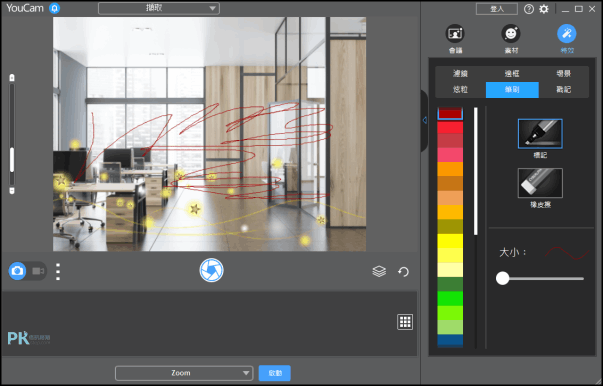Click the notification bell beside YouCam
Viewport: 603px width, 386px height.
[x=55, y=8]
